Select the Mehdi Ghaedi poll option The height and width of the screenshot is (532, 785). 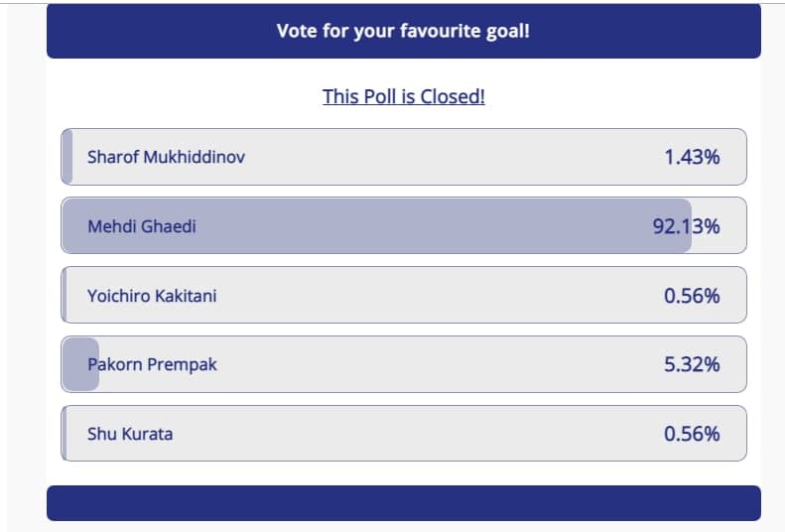click(x=404, y=225)
